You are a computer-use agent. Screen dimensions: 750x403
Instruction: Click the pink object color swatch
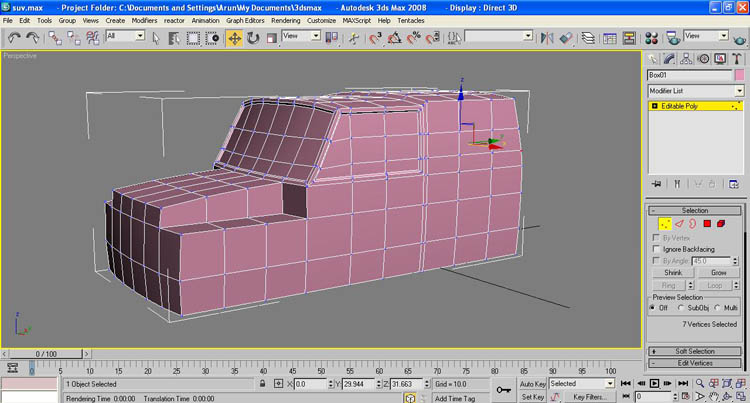739,75
